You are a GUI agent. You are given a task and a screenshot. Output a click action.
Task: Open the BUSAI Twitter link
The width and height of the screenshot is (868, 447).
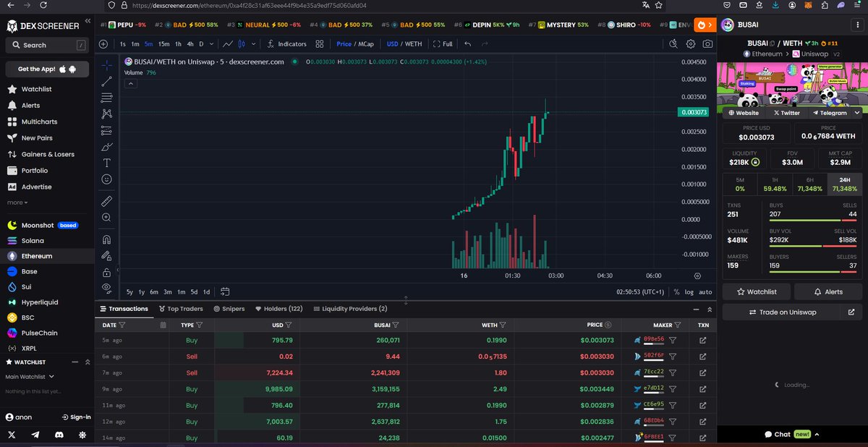pos(786,113)
